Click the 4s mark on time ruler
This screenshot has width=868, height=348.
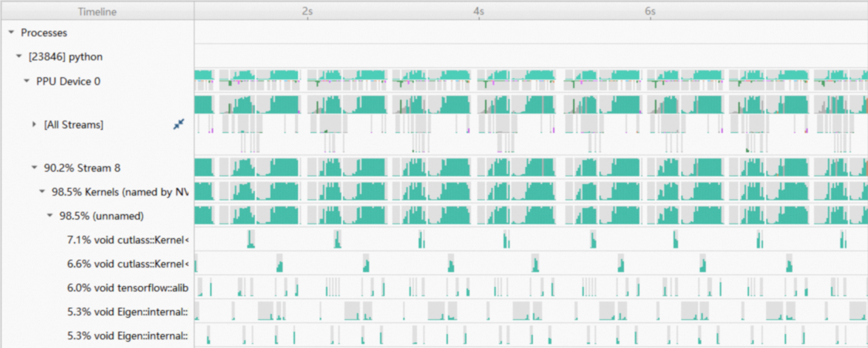[479, 11]
